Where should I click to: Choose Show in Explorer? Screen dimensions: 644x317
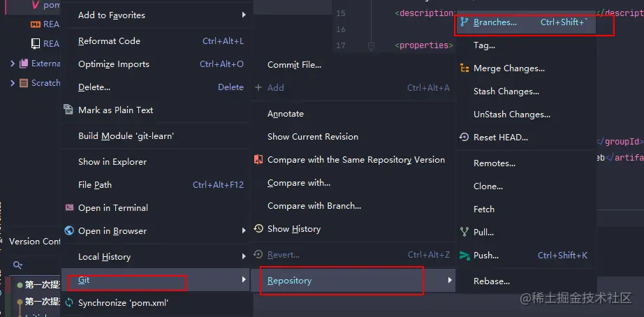[155, 162]
